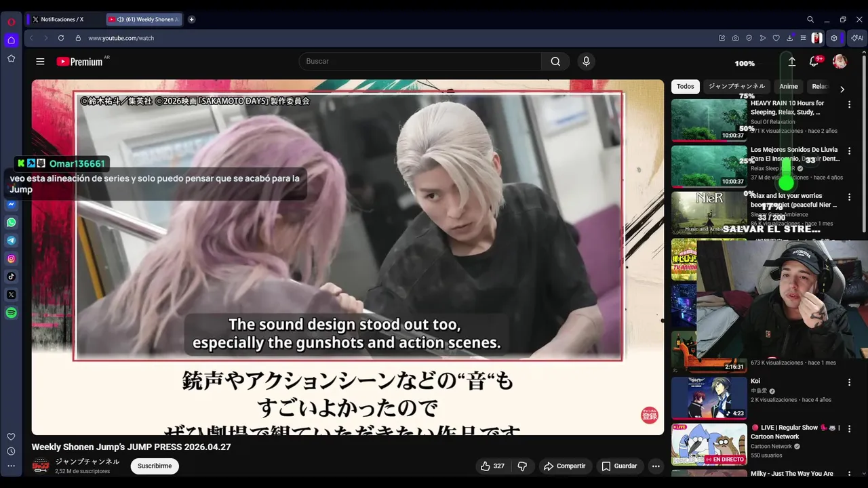
Task: Open TikTok from the Opera sidebar
Action: click(x=12, y=277)
